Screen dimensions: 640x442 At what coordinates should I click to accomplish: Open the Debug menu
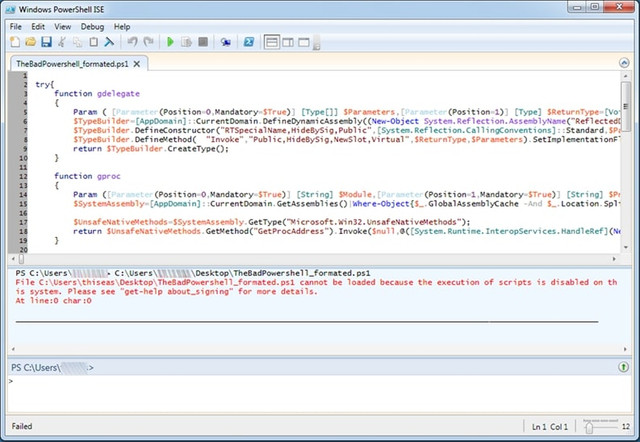pos(92,25)
